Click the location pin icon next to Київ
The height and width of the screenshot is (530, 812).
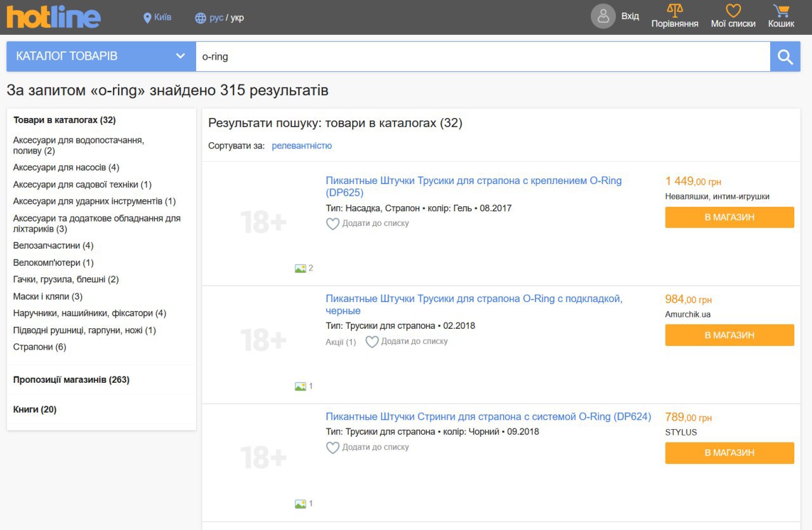click(147, 18)
